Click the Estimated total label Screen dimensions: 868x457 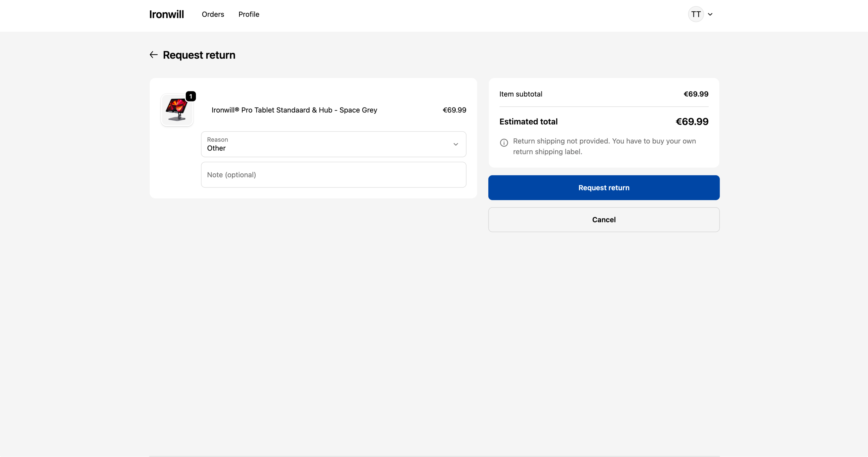tap(528, 122)
